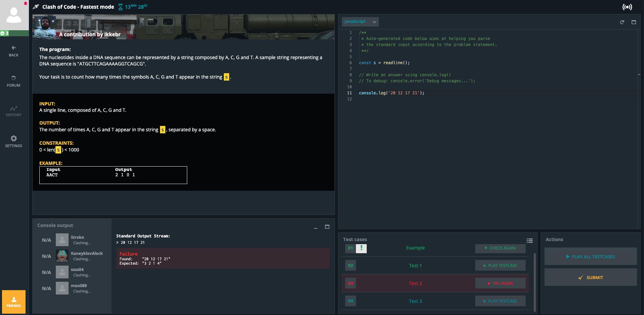Image resolution: width=644 pixels, height=315 pixels.
Task: Minimize the console output panel
Action: (316, 227)
